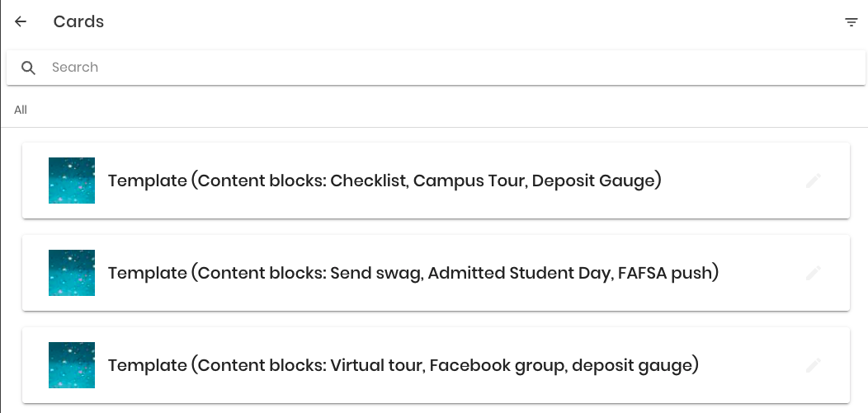This screenshot has width=868, height=413.
Task: Click the words 'FAFSA push' in second card
Action: 665,273
